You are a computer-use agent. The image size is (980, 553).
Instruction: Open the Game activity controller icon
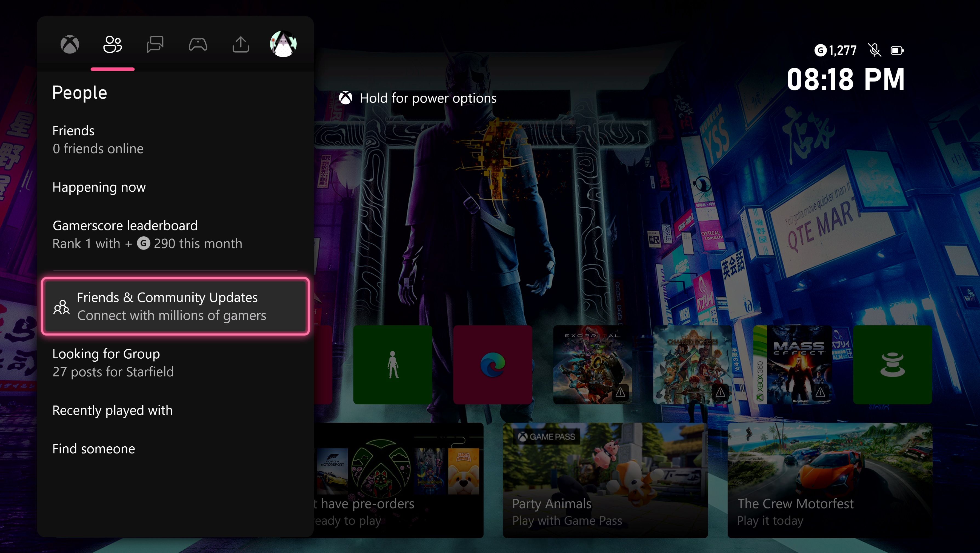click(198, 44)
